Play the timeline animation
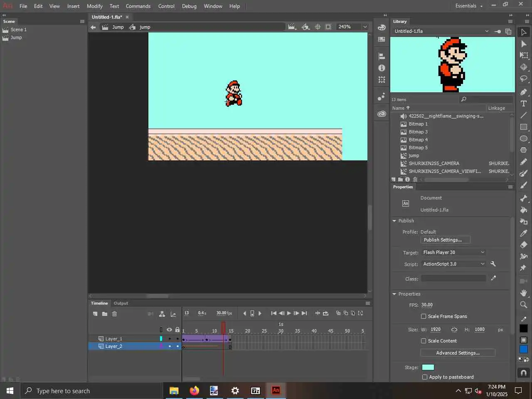Screen dimensions: 532x399 tap(289, 313)
